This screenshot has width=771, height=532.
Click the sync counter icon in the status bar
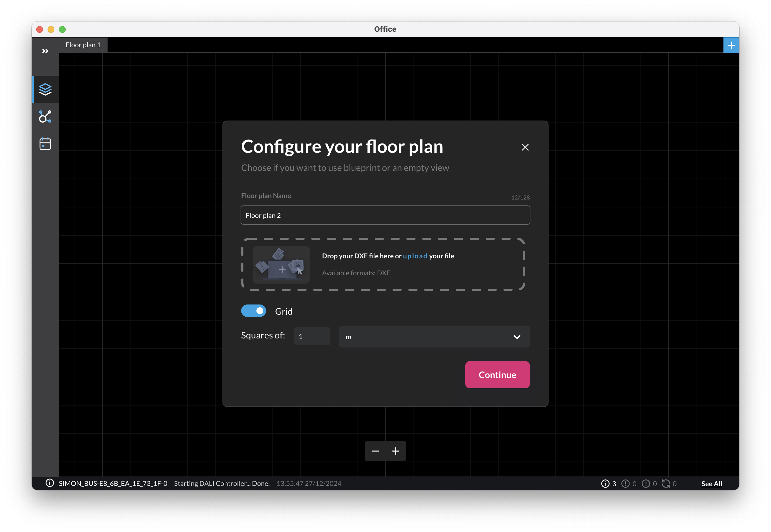tap(667, 483)
